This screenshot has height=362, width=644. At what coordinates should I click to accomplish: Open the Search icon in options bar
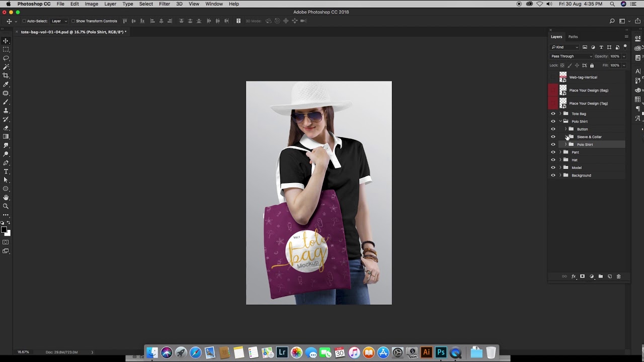pos(612,21)
